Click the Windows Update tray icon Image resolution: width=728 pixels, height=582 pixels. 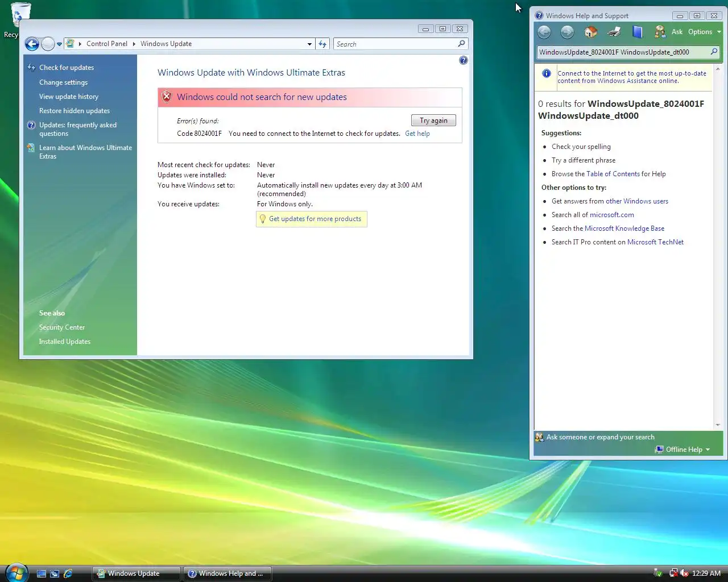(658, 573)
